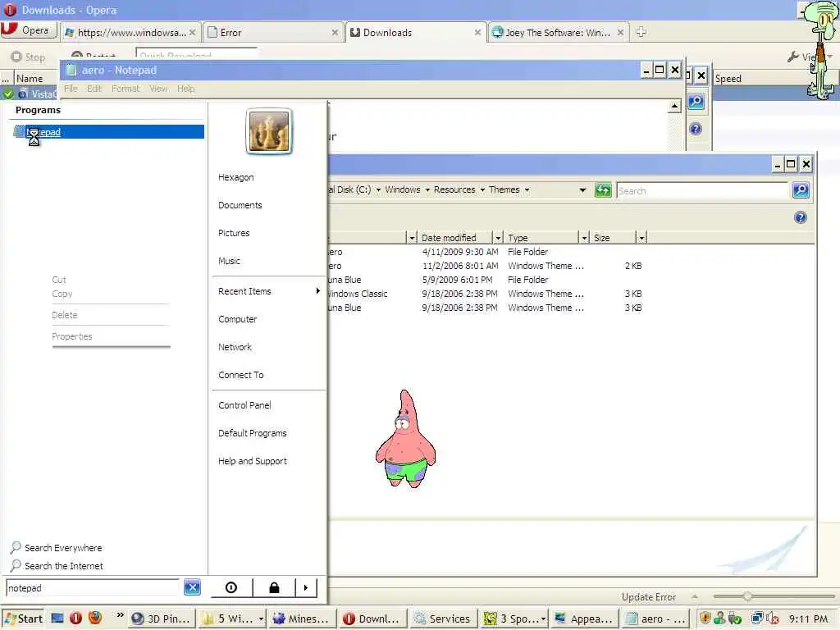840x630 pixels.
Task: Click Update Error in Opera status bar
Action: [x=649, y=597]
